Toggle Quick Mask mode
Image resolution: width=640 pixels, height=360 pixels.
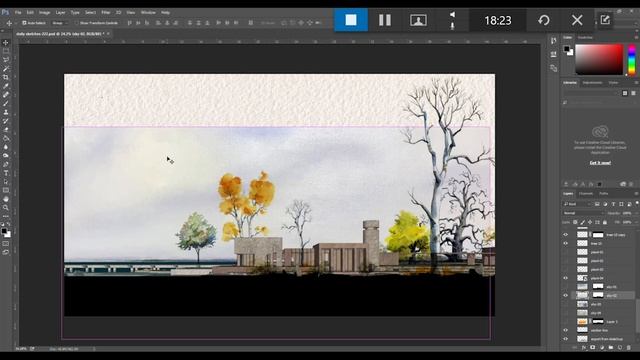tap(6, 244)
